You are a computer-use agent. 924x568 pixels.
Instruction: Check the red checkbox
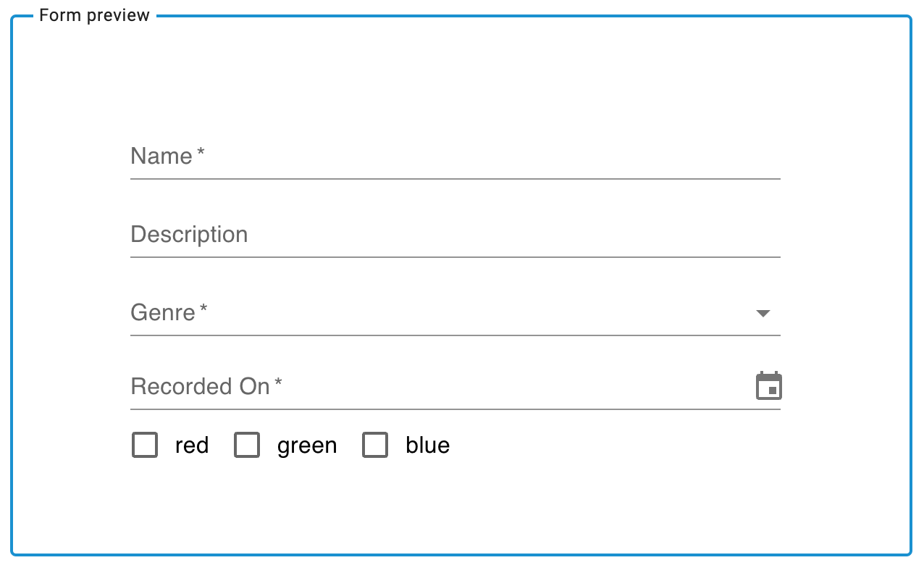[x=144, y=445]
